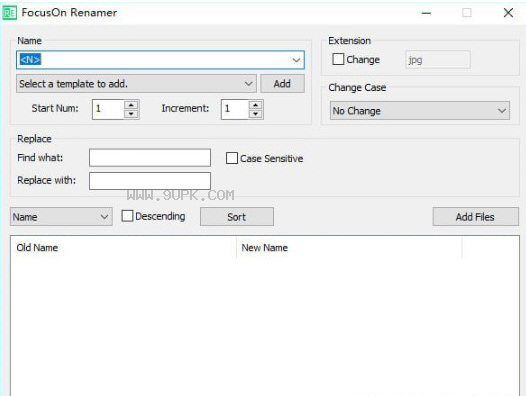
Task: Click the FocusOn Renamer app icon
Action: 9,13
